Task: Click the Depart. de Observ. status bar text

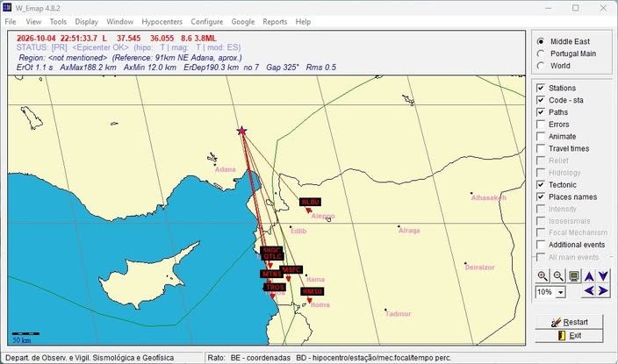Action: 90,358
